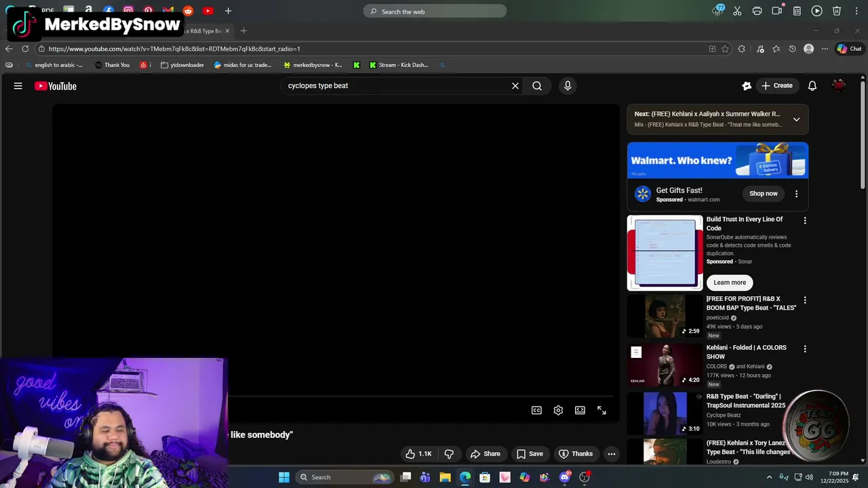868x488 pixels.
Task: Open the merkedbysnow Kick bookmark
Action: [313, 65]
